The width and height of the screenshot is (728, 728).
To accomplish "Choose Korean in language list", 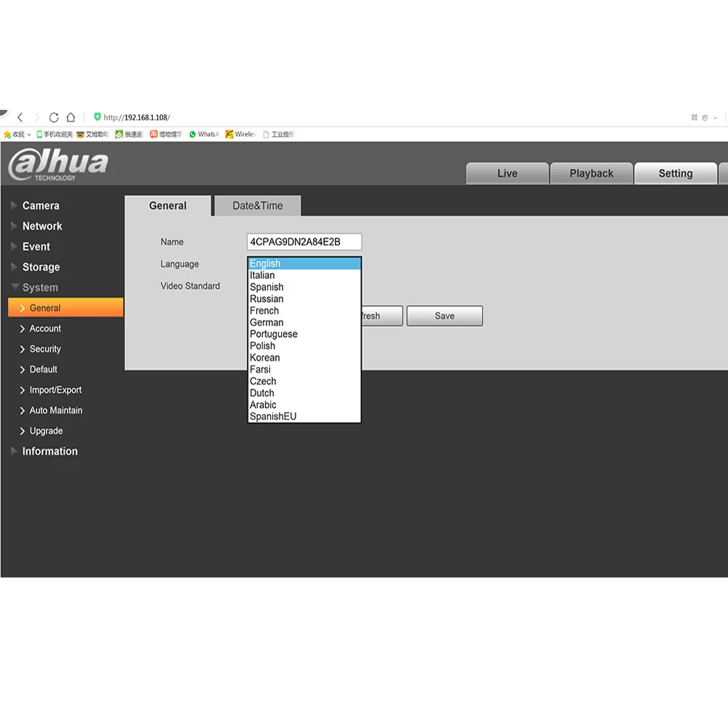I will pos(304,357).
